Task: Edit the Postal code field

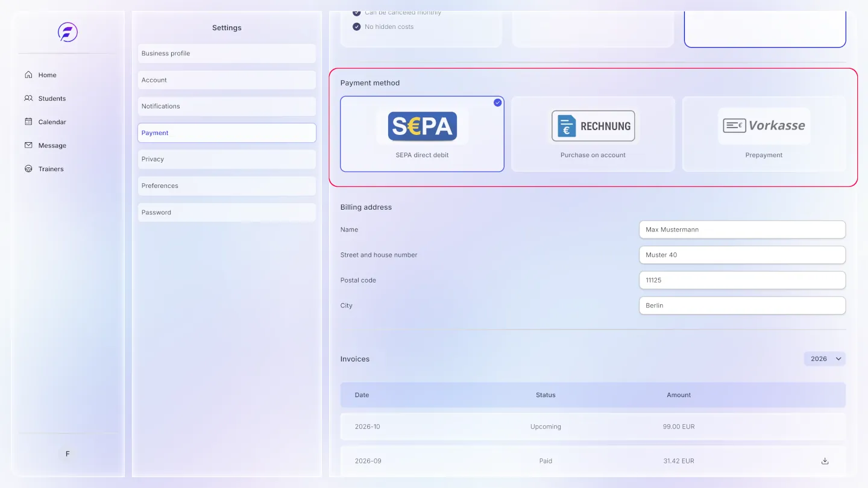Action: pyautogui.click(x=742, y=280)
